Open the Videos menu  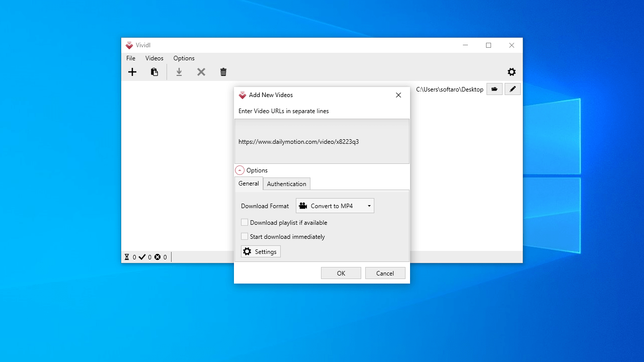(x=154, y=58)
